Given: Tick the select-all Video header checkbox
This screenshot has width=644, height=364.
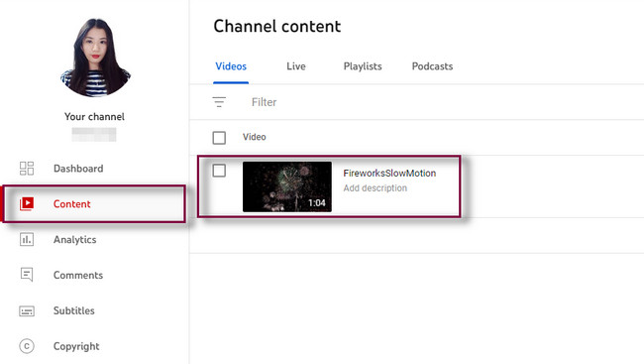Looking at the screenshot, I should pos(219,138).
